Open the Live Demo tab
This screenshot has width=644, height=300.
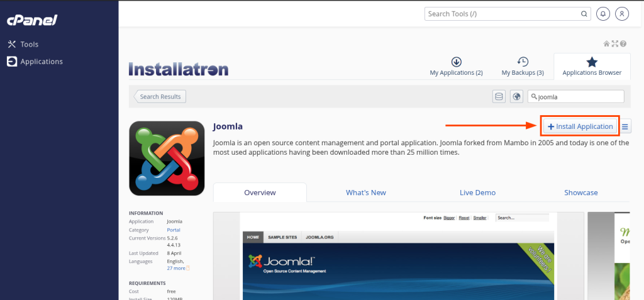[478, 192]
